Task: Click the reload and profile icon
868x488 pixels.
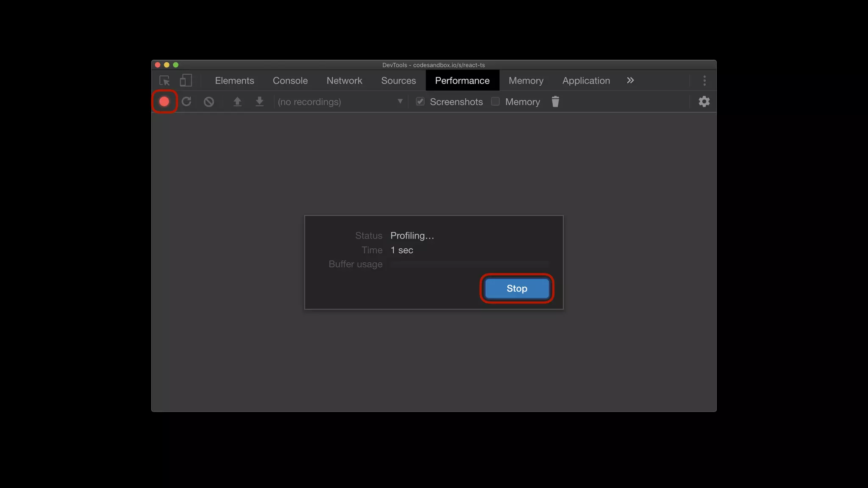Action: [x=186, y=102]
